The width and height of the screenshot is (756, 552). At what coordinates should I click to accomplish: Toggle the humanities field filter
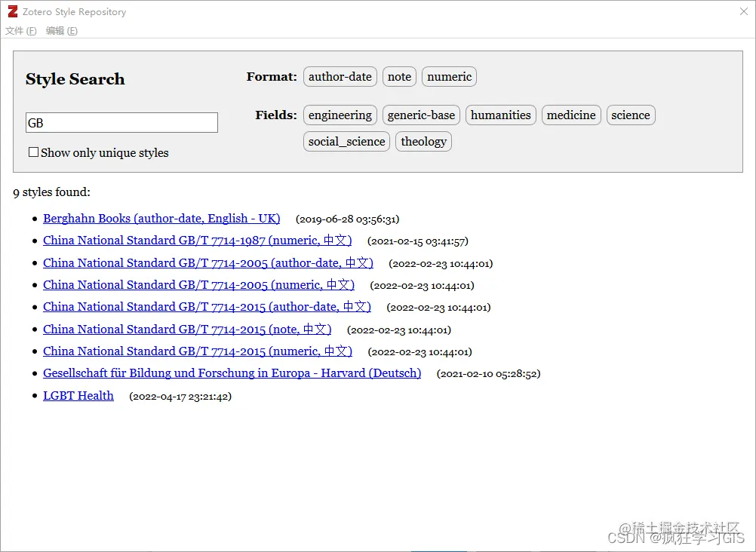501,115
